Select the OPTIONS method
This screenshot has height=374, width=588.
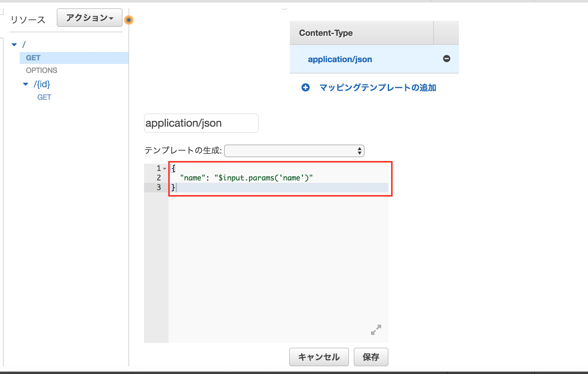click(x=42, y=70)
